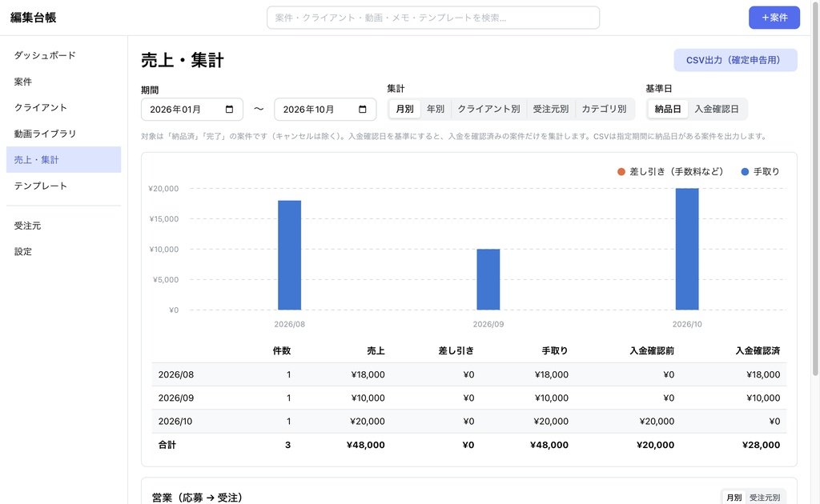Select クライアント別 aggregation option
Image resolution: width=820 pixels, height=504 pixels.
pos(489,109)
